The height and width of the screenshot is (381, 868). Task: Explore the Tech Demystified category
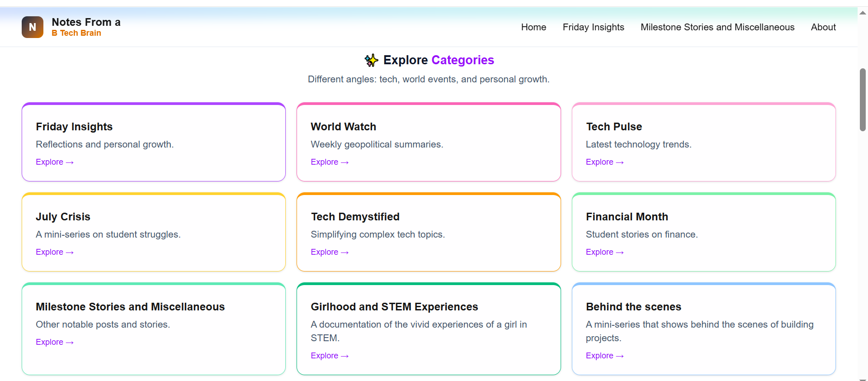click(x=330, y=252)
